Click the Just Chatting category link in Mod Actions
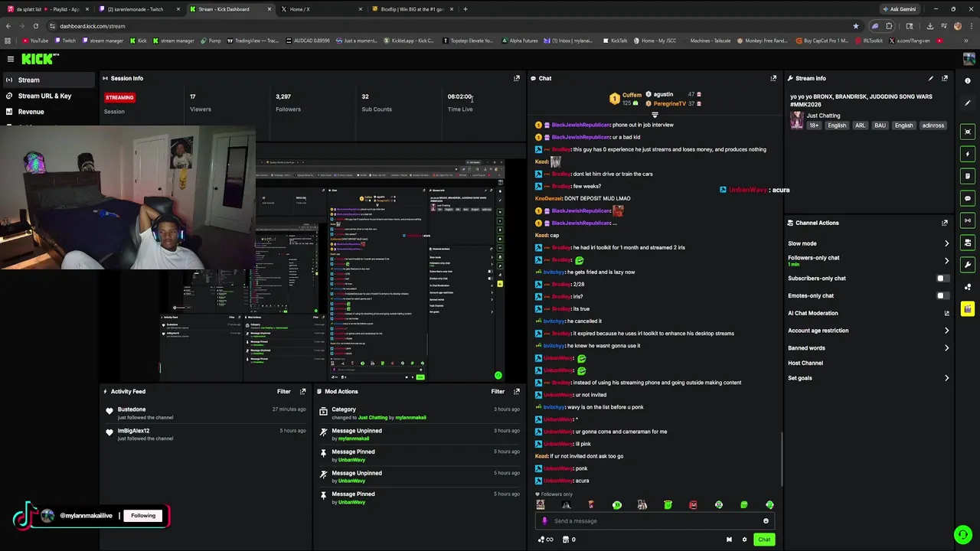Viewport: 980px width, 551px height. tap(372, 418)
